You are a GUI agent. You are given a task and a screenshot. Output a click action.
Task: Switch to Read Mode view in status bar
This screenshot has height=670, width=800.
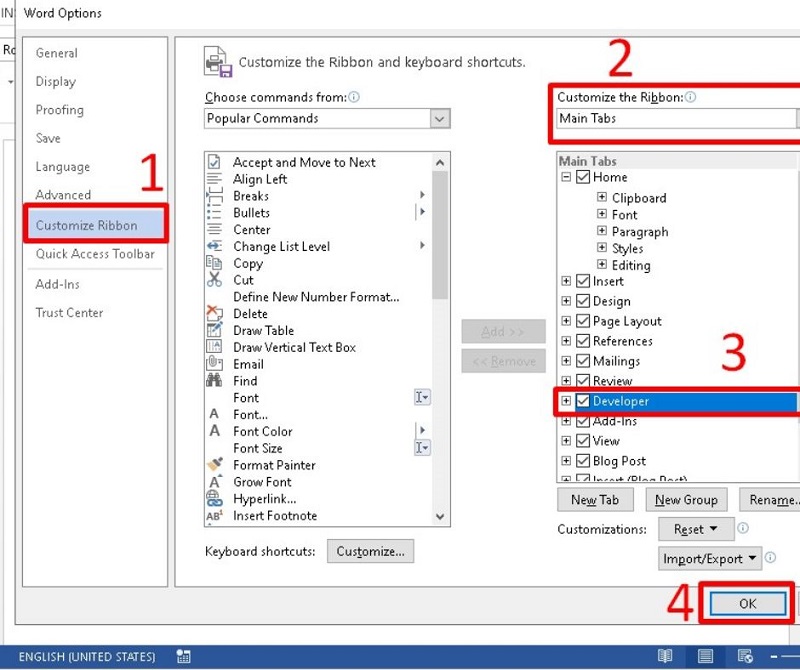coord(665,656)
